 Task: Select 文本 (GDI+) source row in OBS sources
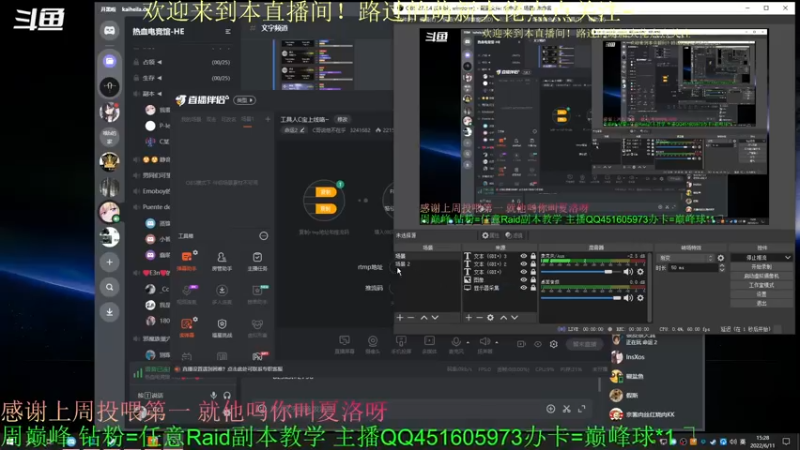tap(500, 272)
